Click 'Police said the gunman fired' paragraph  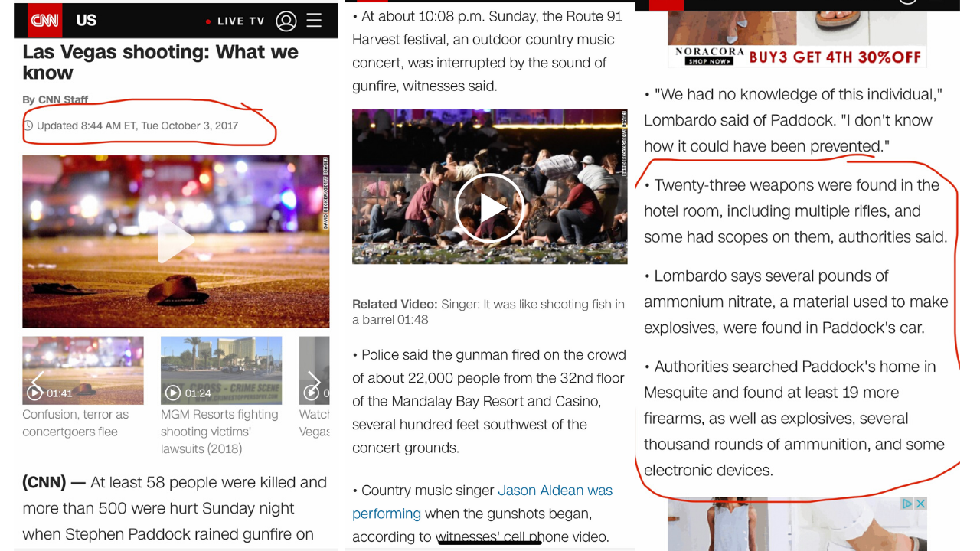[x=489, y=401]
